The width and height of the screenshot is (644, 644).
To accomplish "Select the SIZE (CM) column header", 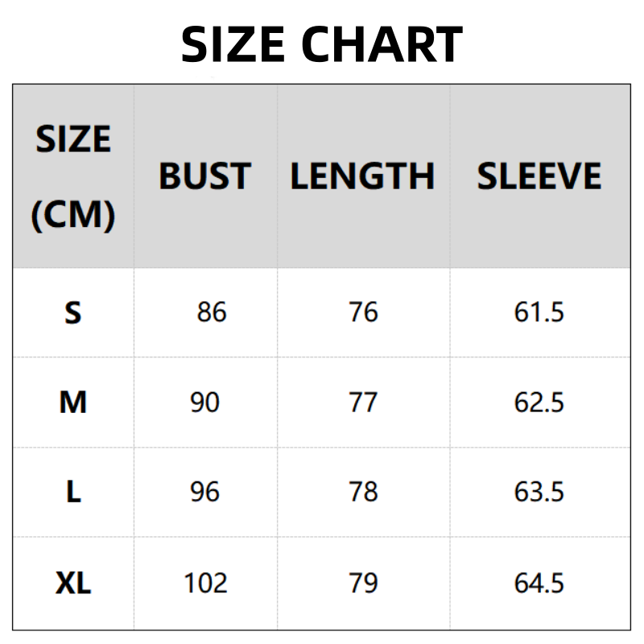I will click(x=73, y=177).
